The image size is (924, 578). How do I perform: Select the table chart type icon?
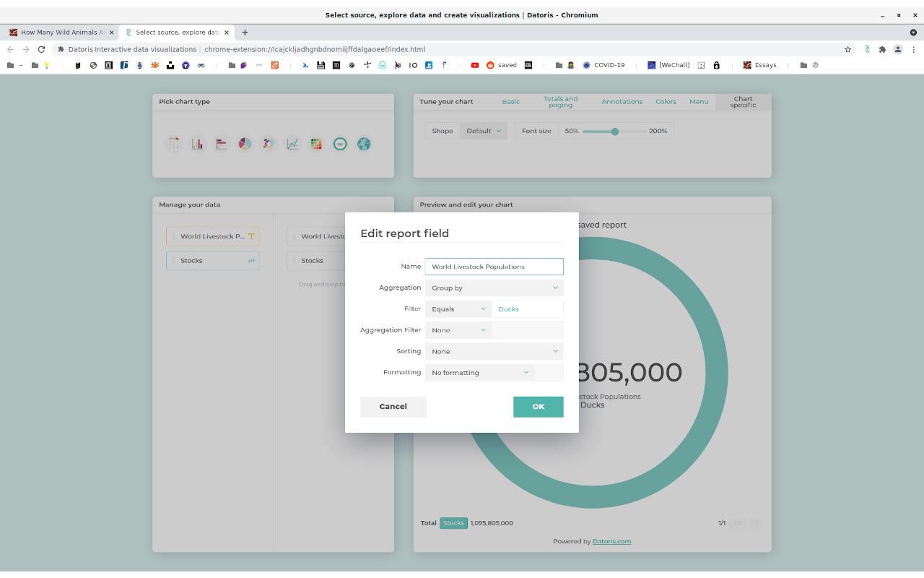[x=173, y=144]
